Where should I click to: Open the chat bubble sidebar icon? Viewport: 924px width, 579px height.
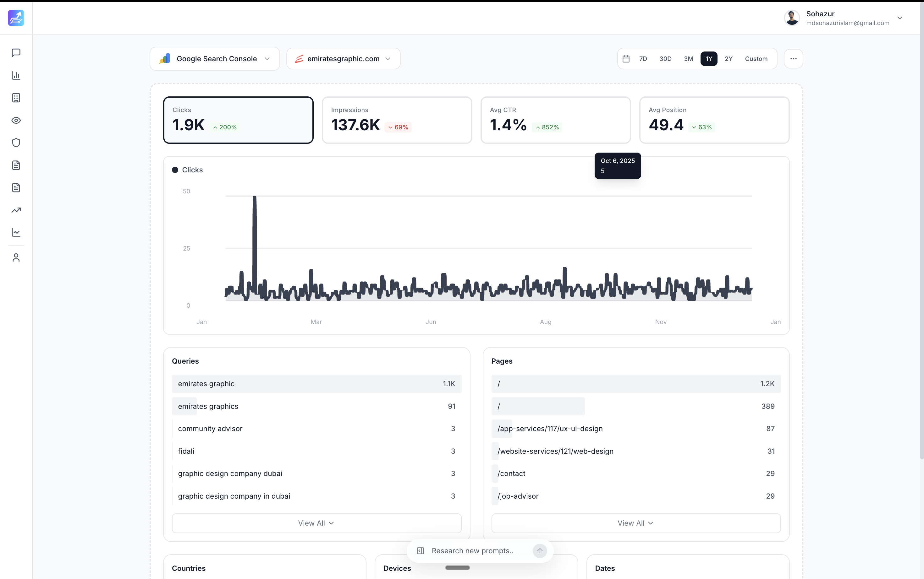pyautogui.click(x=16, y=53)
